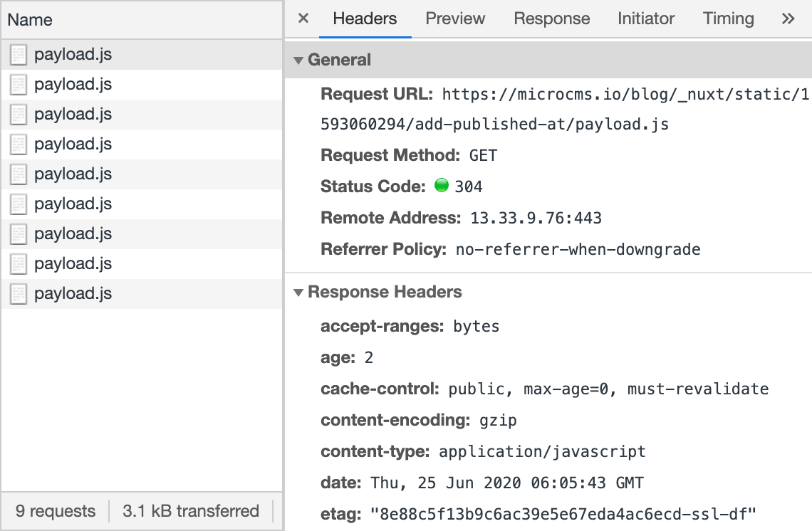
Task: Click the file icon of fifth payload.js
Action: tap(19, 174)
